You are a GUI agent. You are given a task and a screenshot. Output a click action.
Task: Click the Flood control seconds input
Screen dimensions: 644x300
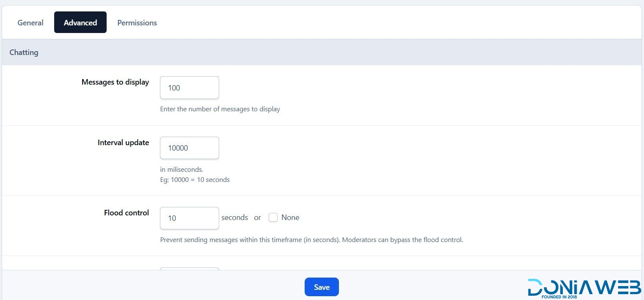(189, 218)
